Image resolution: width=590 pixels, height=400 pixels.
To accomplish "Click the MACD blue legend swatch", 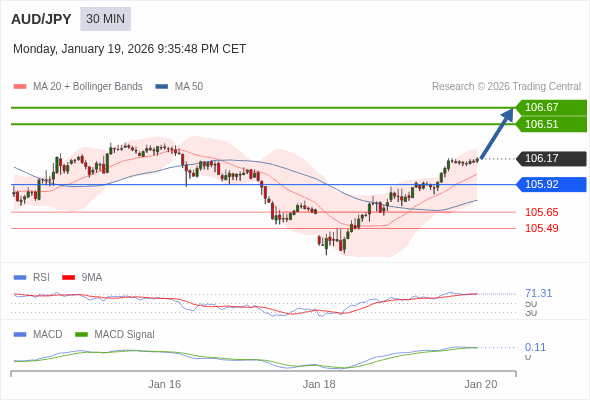I will tap(20, 335).
